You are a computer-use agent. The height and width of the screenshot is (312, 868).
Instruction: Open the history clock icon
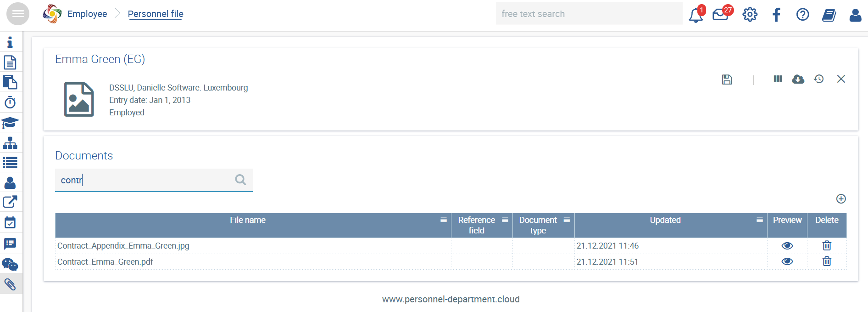click(819, 79)
